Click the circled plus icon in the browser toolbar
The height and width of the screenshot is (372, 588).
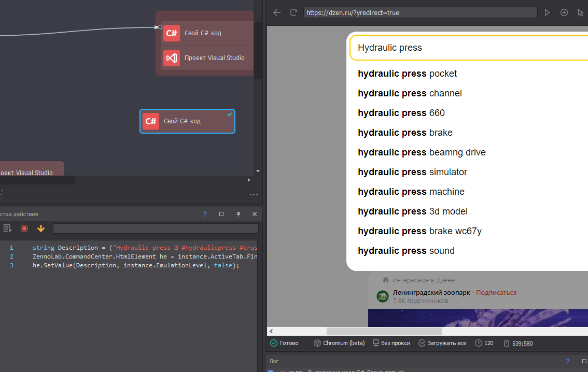tap(564, 12)
